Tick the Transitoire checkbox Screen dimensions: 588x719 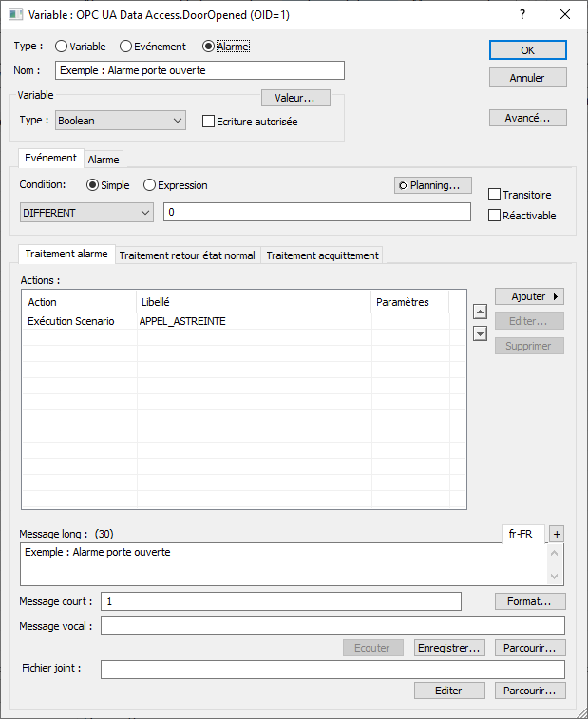click(494, 195)
